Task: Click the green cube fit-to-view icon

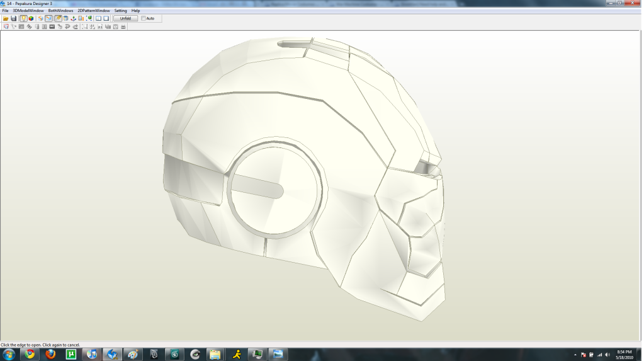Action: tap(89, 18)
